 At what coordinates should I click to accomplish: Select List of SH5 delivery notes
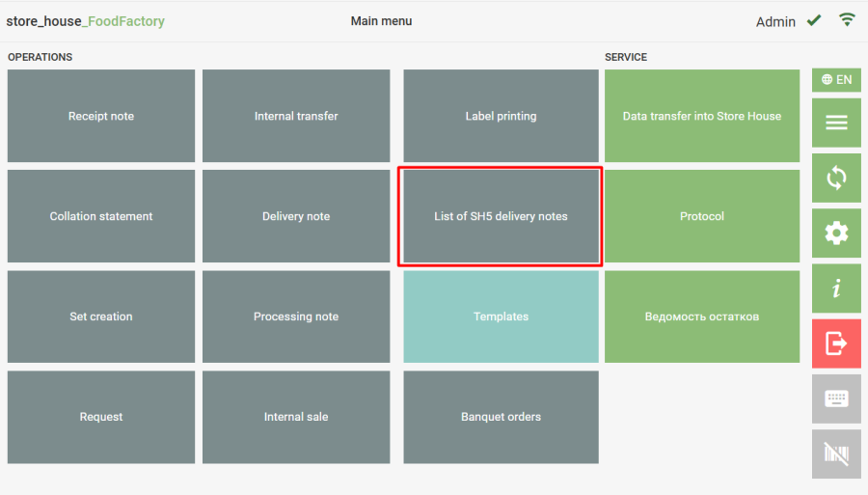[501, 216]
